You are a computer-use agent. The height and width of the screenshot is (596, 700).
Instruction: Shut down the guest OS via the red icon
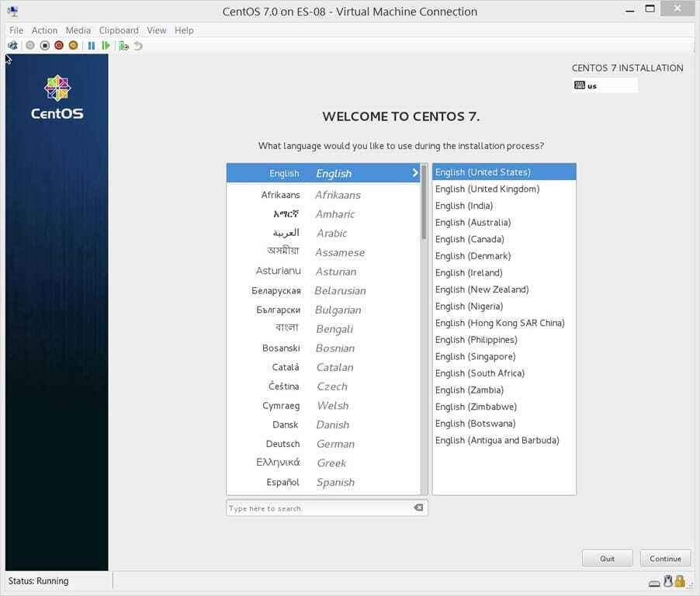pos(58,45)
